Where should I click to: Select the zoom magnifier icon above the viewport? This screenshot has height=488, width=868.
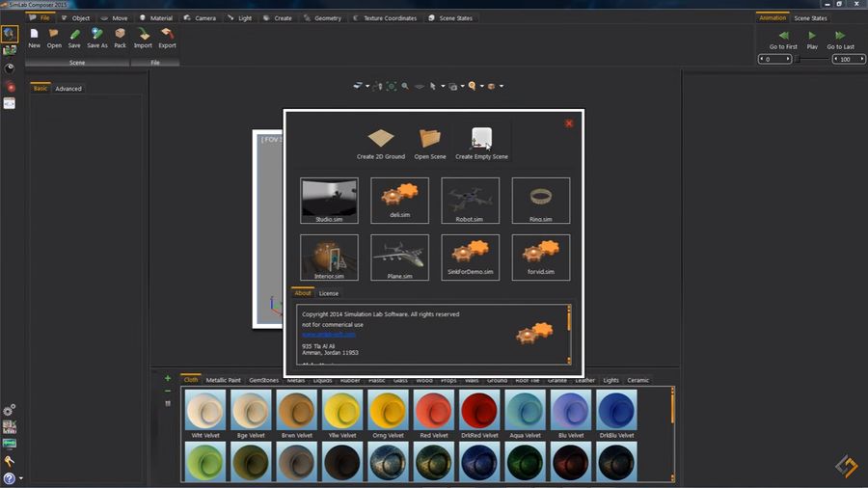pos(405,86)
